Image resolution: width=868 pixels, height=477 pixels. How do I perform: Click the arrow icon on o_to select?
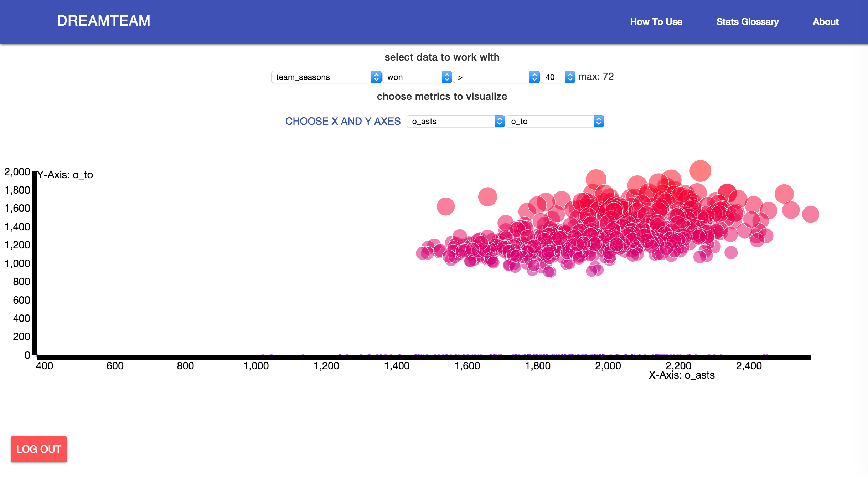point(599,121)
